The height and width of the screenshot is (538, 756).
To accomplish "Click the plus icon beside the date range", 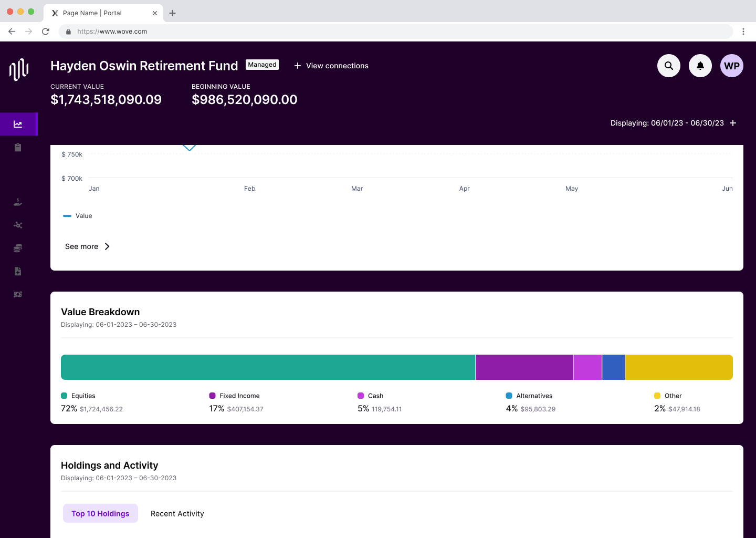I will click(733, 123).
